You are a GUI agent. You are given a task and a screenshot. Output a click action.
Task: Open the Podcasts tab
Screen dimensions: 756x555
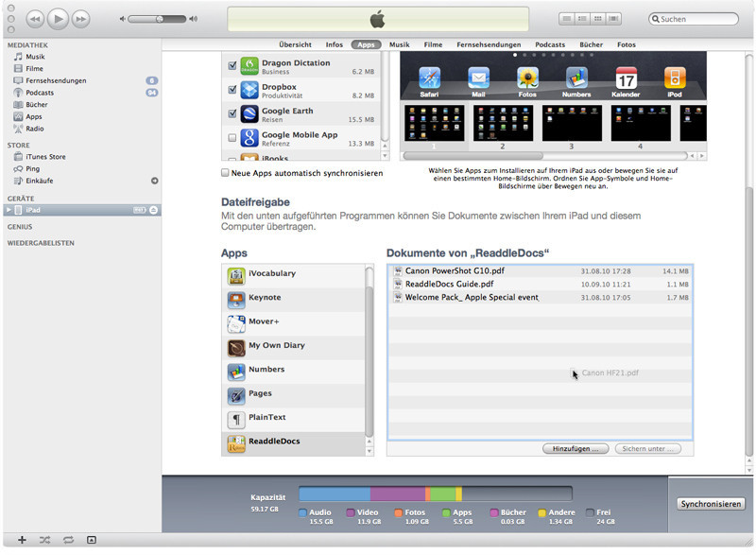(550, 44)
